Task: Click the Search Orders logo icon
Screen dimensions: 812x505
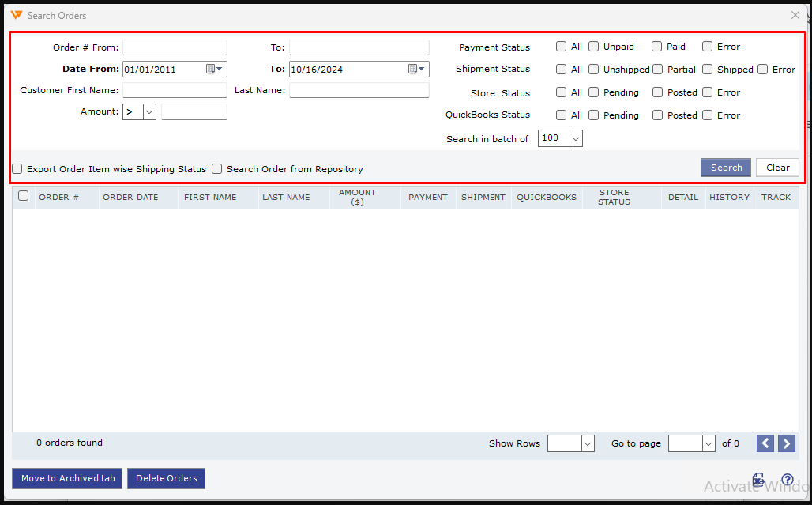Action: pos(17,15)
